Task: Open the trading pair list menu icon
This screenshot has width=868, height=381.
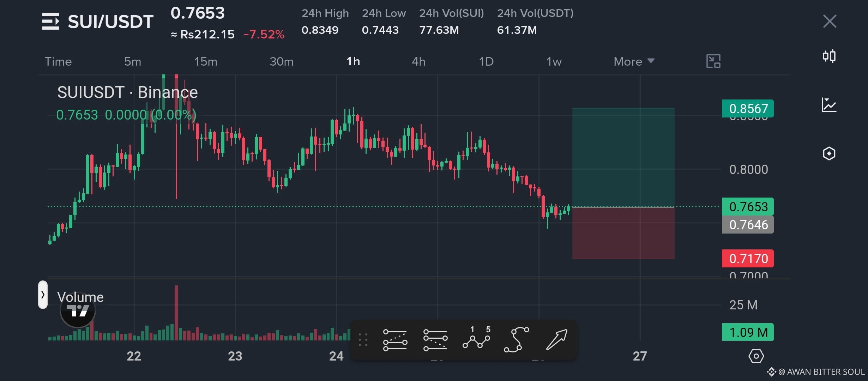Action: pyautogui.click(x=51, y=21)
